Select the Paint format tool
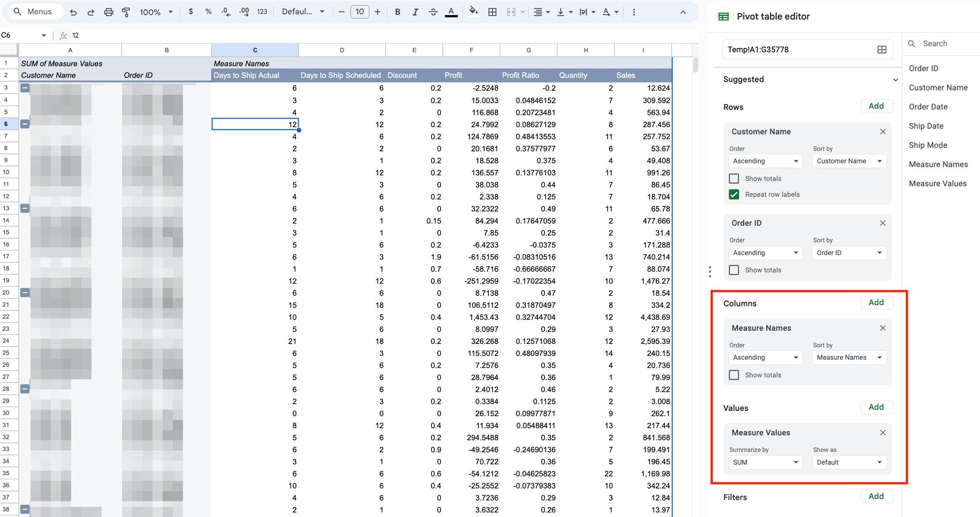The image size is (980, 517). [x=126, y=12]
